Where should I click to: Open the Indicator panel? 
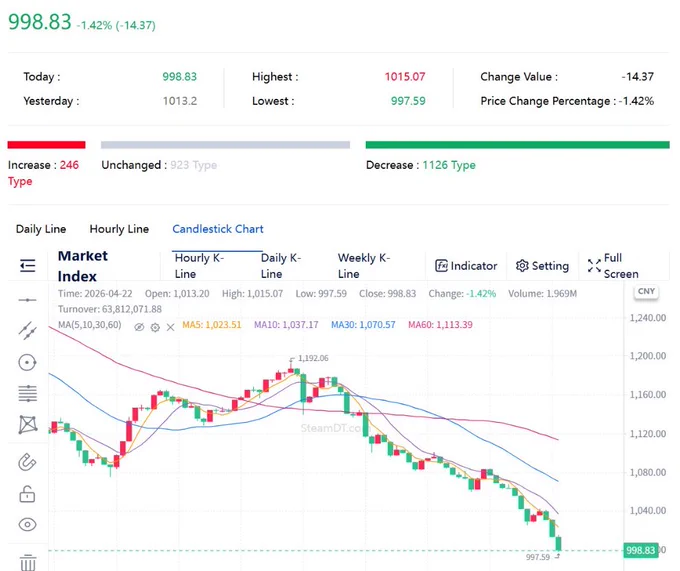pos(466,266)
